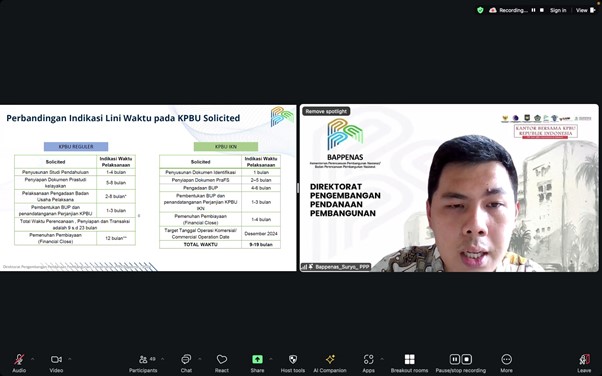Stop recording in bottom toolbar
The width and height of the screenshot is (602, 376).
coord(466,359)
